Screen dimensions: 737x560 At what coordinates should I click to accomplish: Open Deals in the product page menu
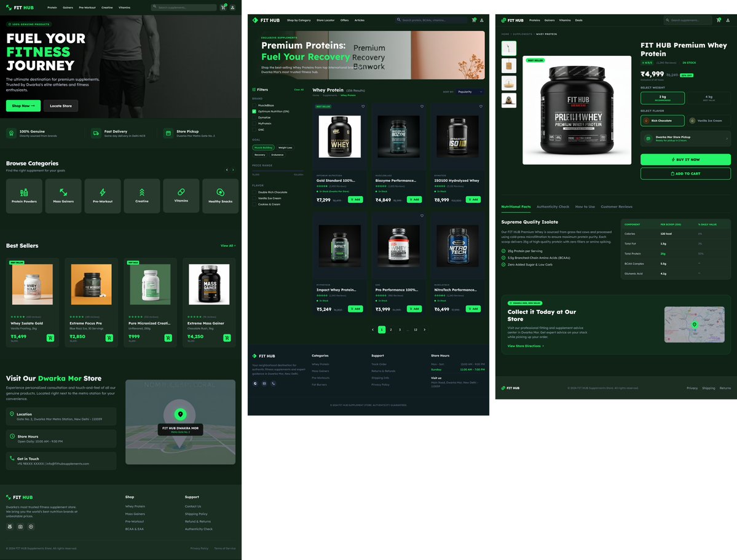click(x=578, y=20)
